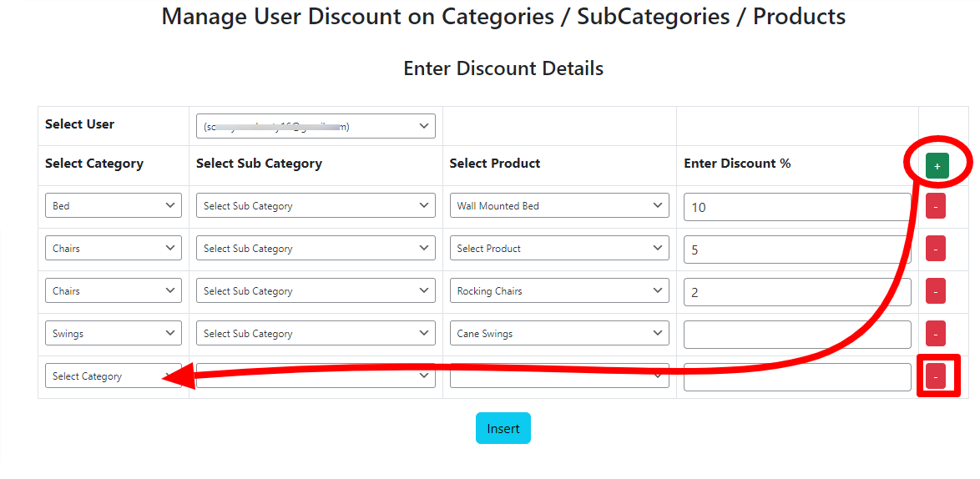Open the Rocking Chairs product dropdown
Viewport: 980px width, 479px height.
click(x=559, y=291)
